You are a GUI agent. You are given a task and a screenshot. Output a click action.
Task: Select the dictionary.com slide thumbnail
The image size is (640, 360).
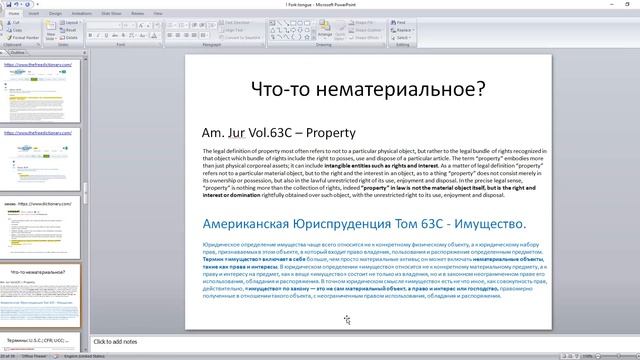pos(40,227)
